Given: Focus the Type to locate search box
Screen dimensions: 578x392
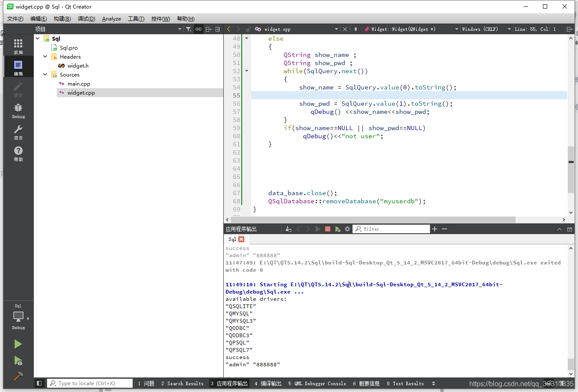Looking at the screenshot, I should tap(90, 383).
